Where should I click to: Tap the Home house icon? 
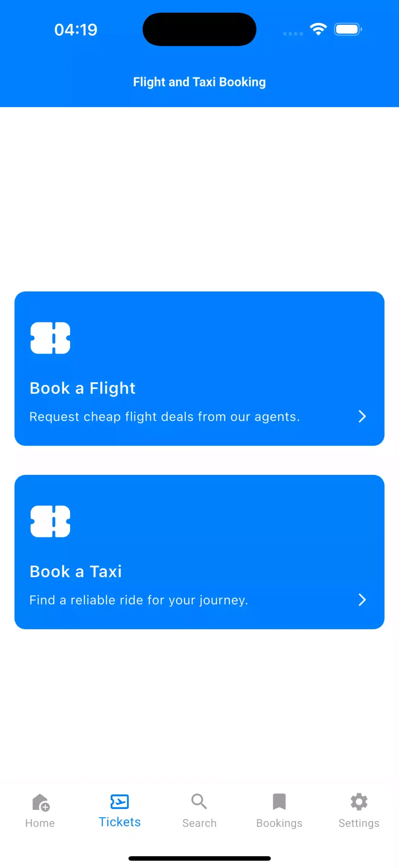tap(41, 802)
